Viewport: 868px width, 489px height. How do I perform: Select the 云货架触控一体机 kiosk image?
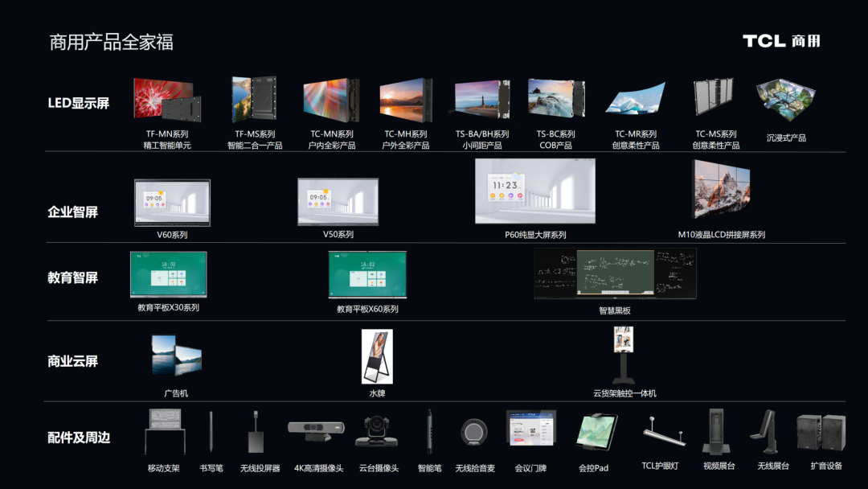point(624,355)
